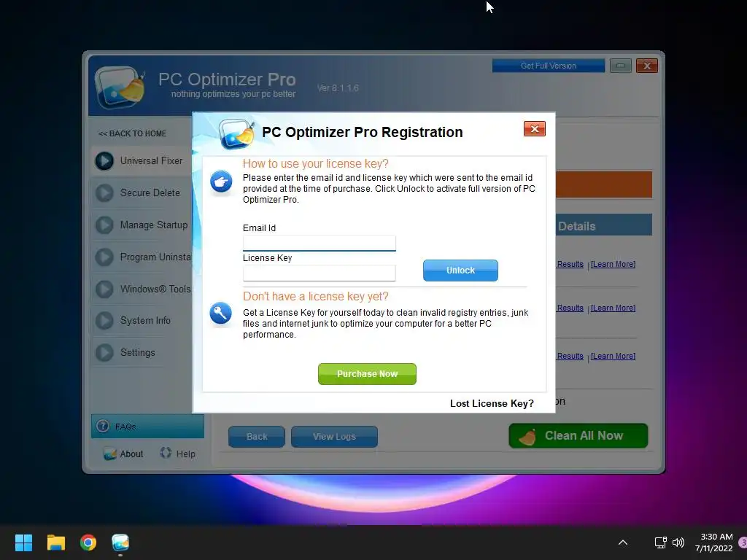Click the pointing hand icon beside license instructions
The height and width of the screenshot is (560, 747).
[x=220, y=182]
